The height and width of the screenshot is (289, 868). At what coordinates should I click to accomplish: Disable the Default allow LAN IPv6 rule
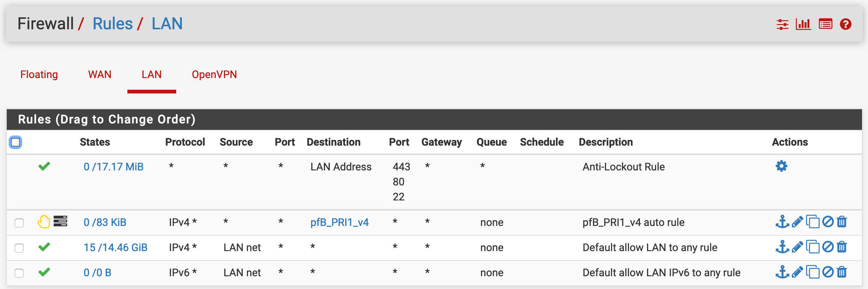pos(828,272)
